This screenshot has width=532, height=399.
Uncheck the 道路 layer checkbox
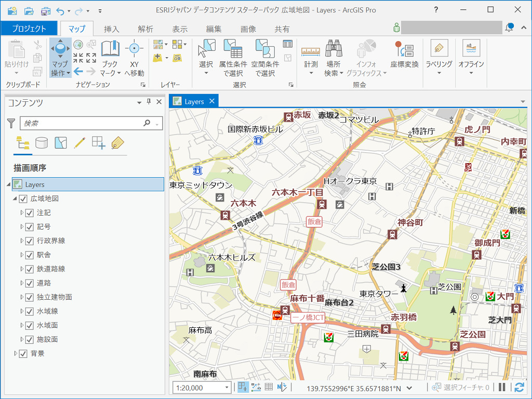30,283
